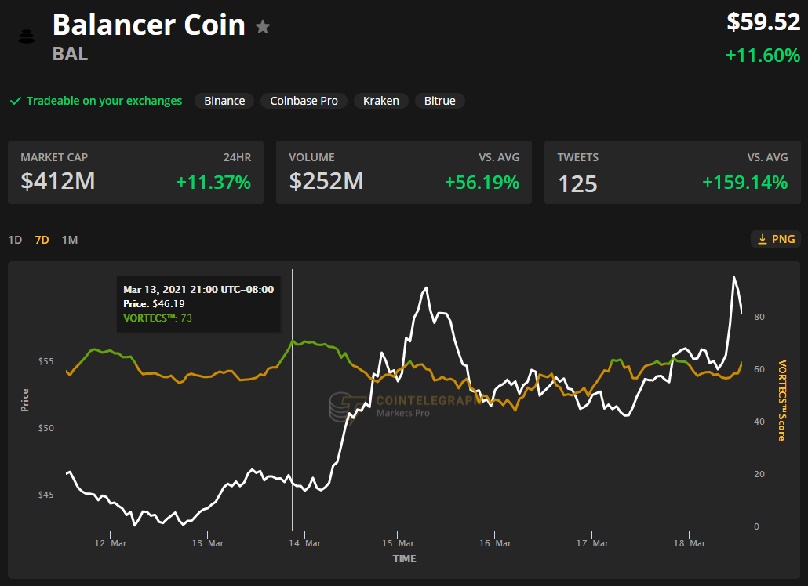Select the 7D chart range

coord(42,240)
